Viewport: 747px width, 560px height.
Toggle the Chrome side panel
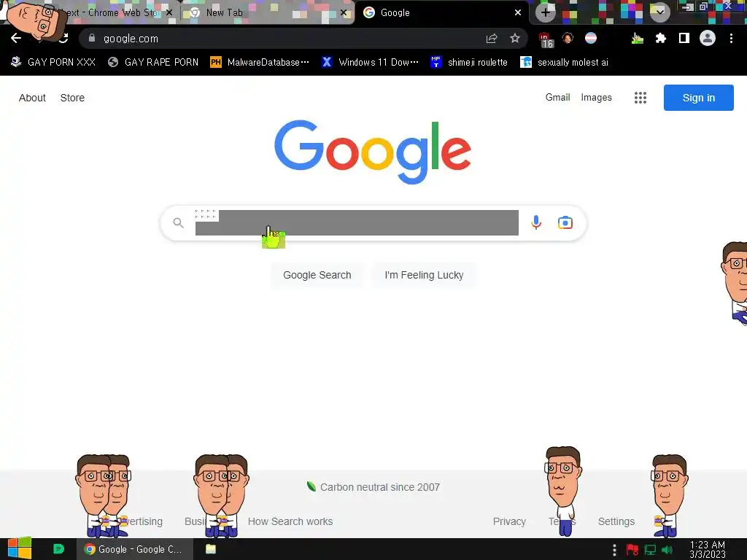click(x=684, y=38)
